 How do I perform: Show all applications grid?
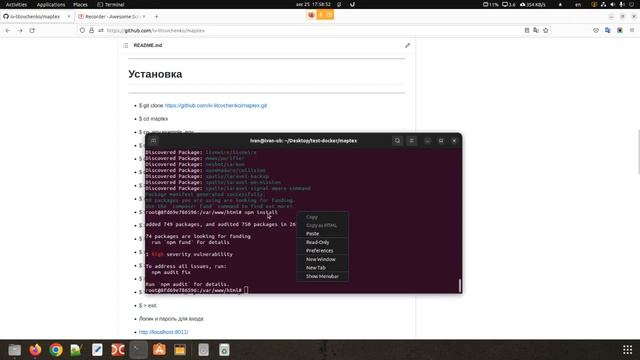point(627,350)
